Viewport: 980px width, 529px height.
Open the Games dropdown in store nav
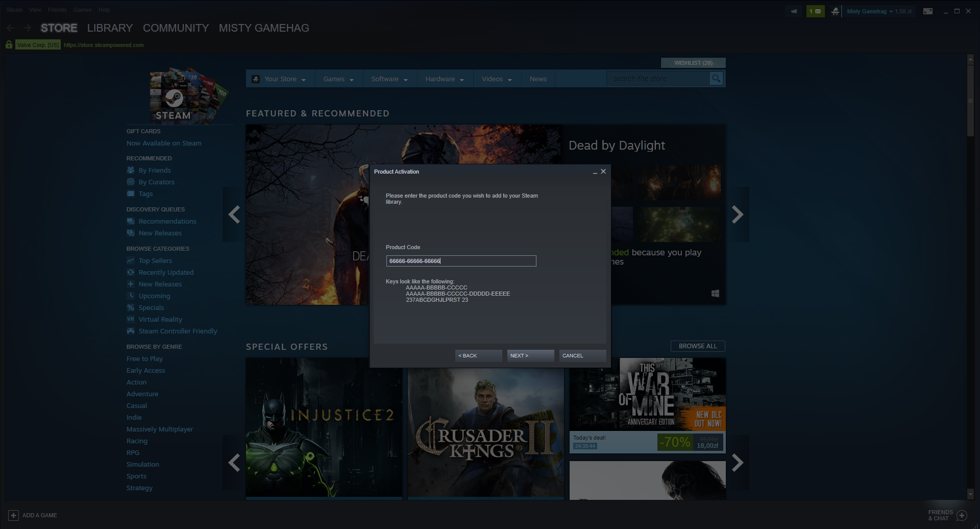pyautogui.click(x=338, y=79)
